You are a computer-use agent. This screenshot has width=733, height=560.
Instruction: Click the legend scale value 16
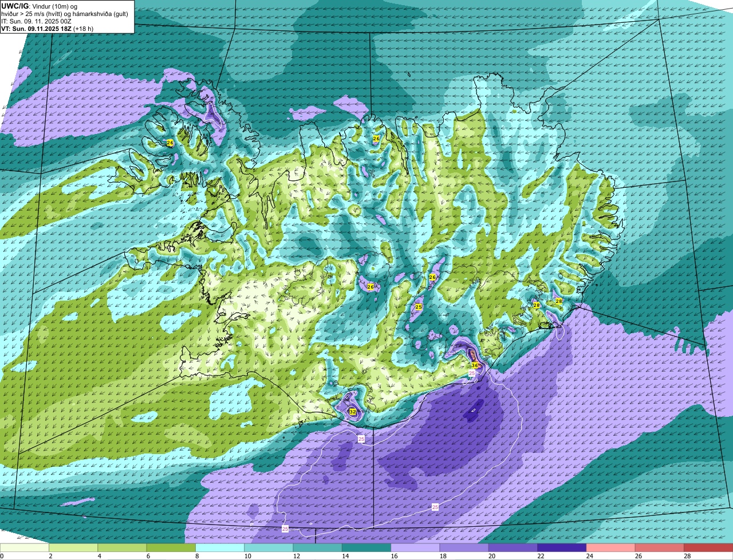coord(394,555)
